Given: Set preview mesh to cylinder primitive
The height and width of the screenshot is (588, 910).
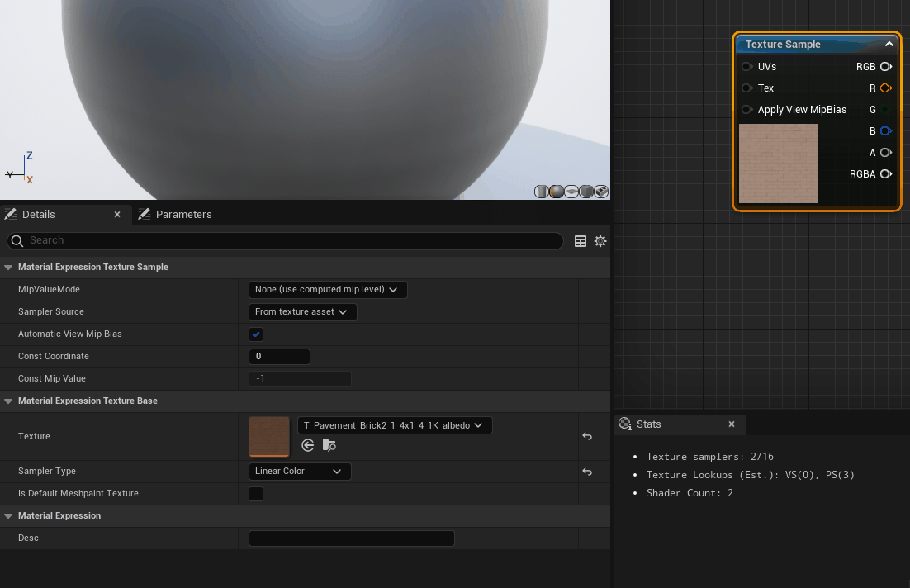Looking at the screenshot, I should (541, 192).
